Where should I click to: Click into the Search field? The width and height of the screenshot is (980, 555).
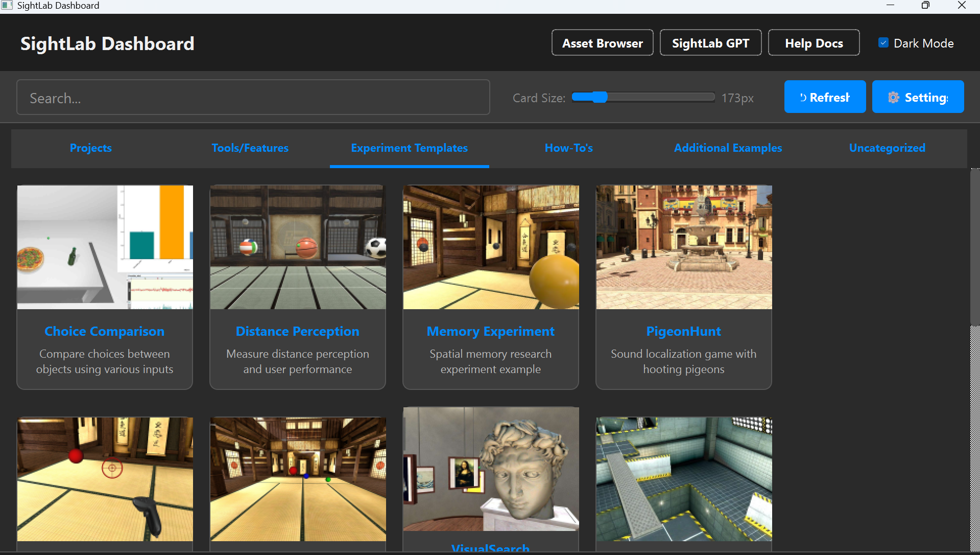253,98
